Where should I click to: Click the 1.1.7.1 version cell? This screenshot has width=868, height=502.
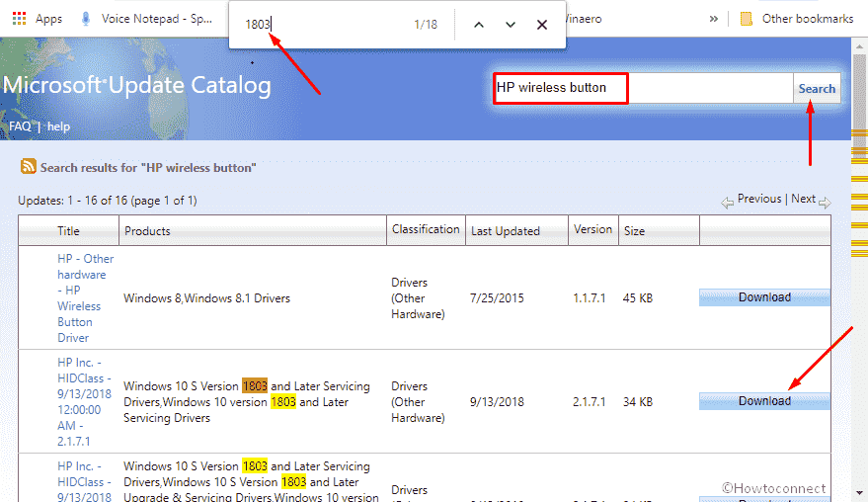coord(589,298)
